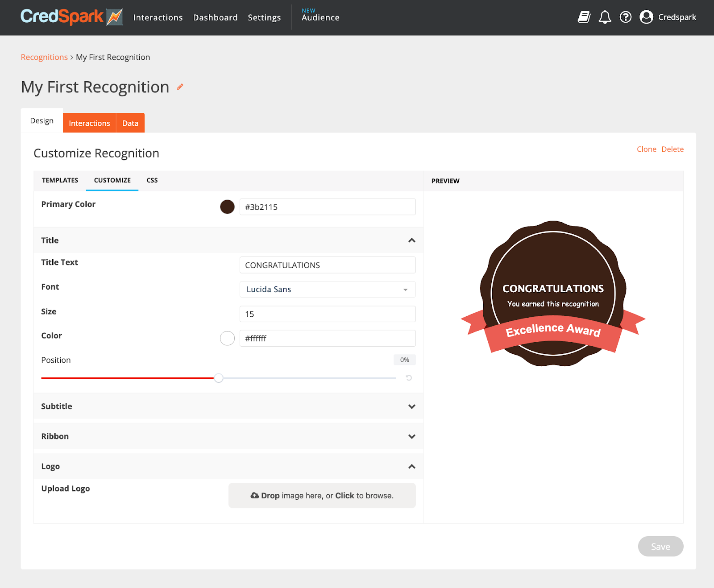Click the Save button
The image size is (714, 588).
[660, 547]
